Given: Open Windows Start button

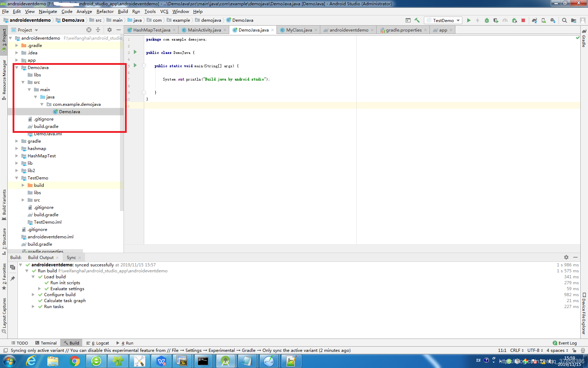Looking at the screenshot, I should 9,361.
